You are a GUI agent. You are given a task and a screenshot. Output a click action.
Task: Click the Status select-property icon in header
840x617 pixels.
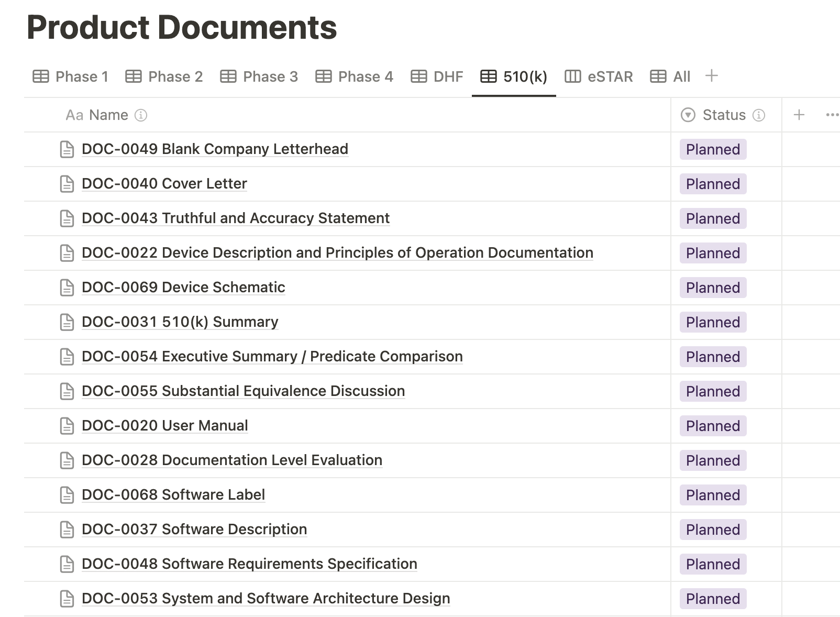point(688,115)
